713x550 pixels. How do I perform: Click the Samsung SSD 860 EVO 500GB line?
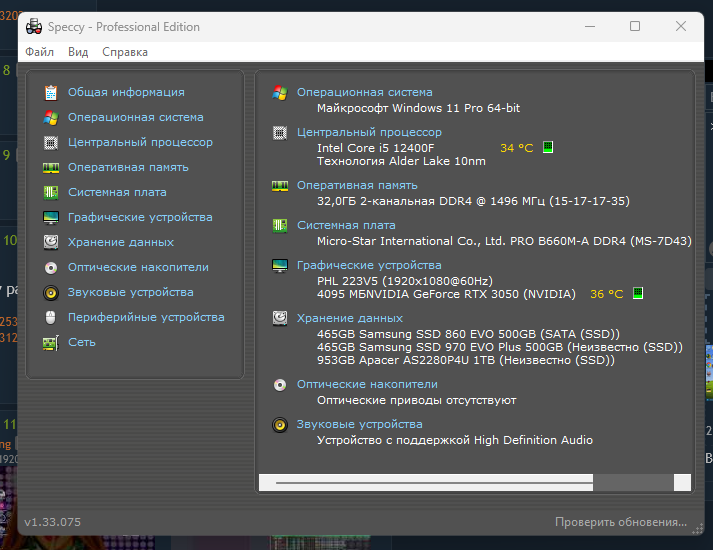click(x=468, y=335)
